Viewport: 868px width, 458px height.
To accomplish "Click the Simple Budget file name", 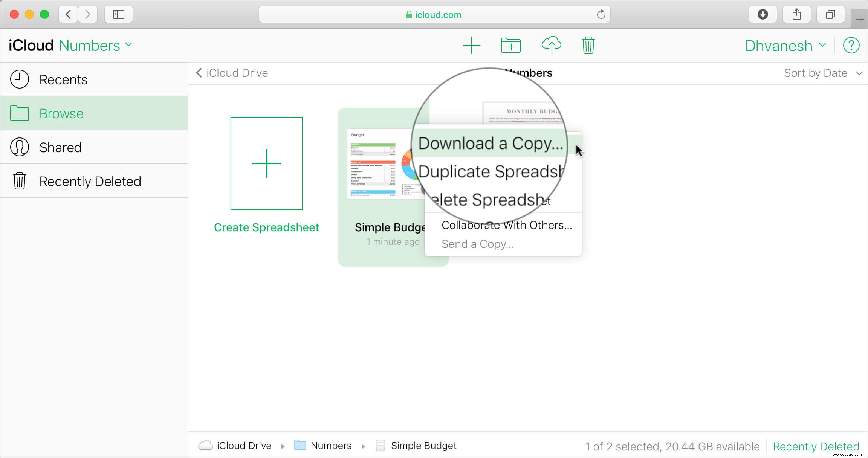I will click(390, 227).
